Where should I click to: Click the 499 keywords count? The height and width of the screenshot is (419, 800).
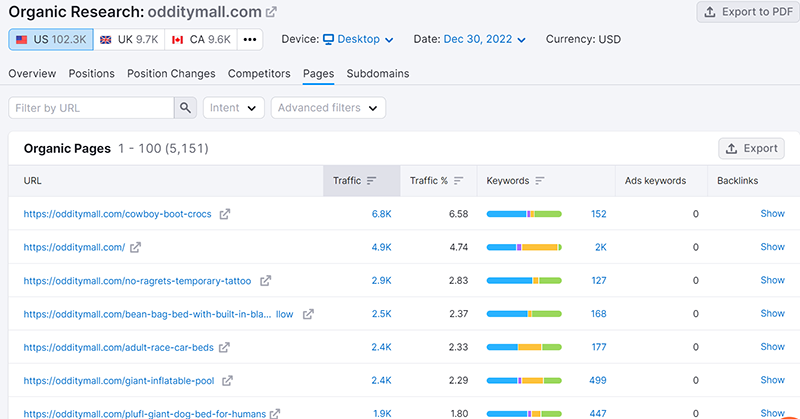pyautogui.click(x=597, y=381)
